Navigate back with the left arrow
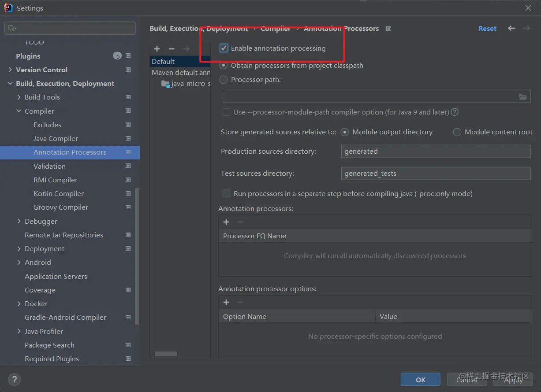The height and width of the screenshot is (392, 541). (x=511, y=28)
